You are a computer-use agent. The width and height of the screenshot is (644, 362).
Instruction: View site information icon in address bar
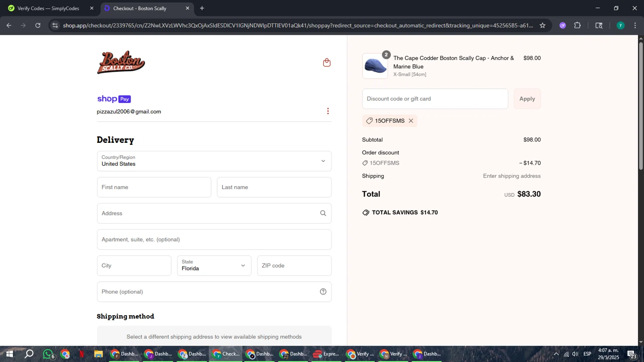[x=55, y=25]
